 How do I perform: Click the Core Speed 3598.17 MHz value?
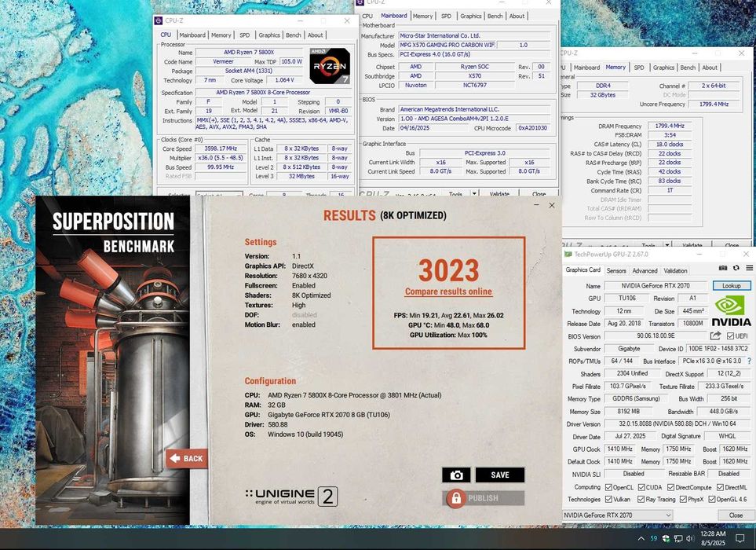tap(221, 148)
